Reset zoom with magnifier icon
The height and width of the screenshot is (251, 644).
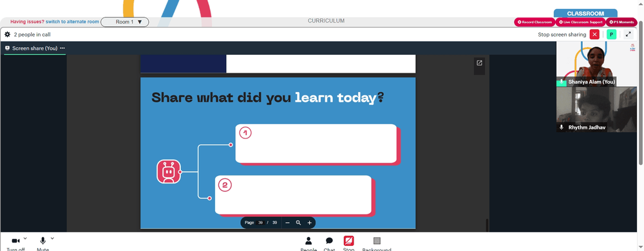pos(299,223)
